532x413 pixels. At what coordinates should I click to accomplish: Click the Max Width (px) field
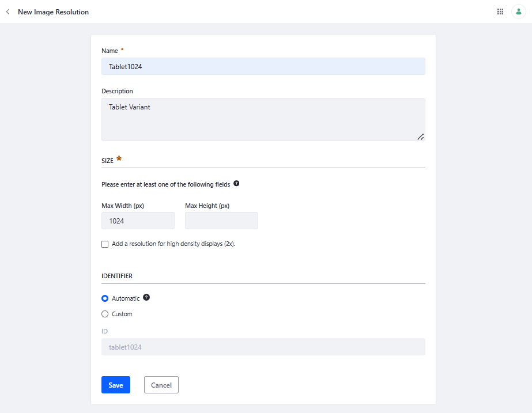pyautogui.click(x=138, y=221)
